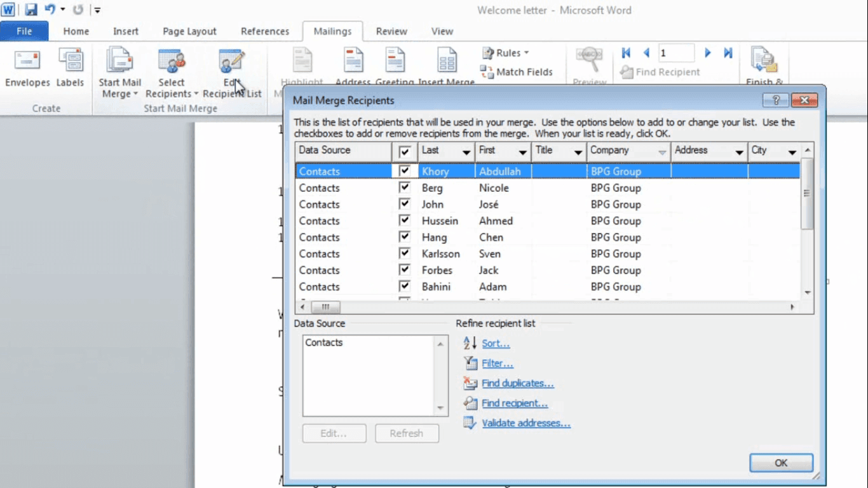The height and width of the screenshot is (488, 868).
Task: Select Contacts in Data Source box
Action: [324, 342]
